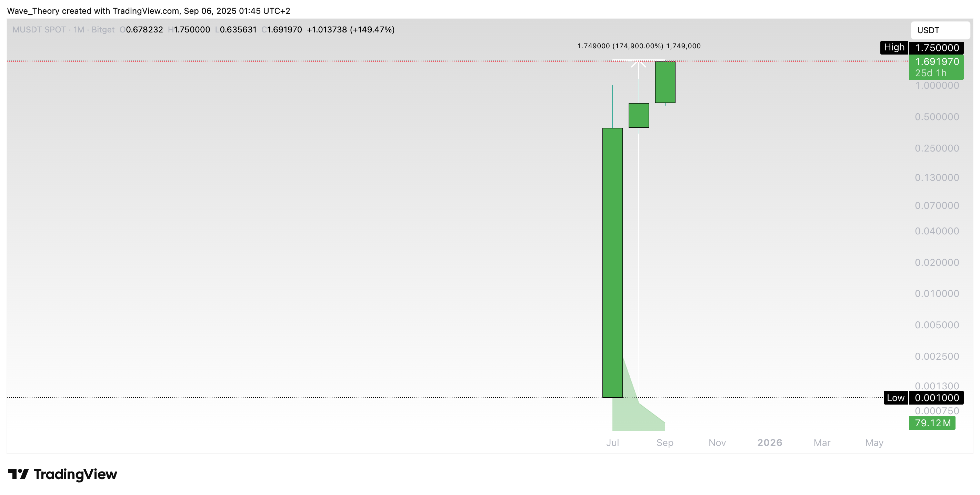
Task: Click the 0.010000 price scale label
Action: (937, 293)
